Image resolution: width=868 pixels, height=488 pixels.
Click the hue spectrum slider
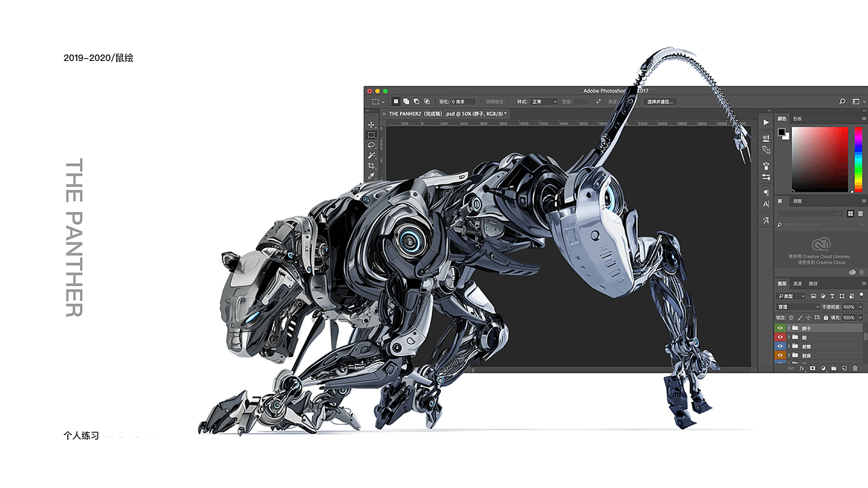tap(859, 159)
